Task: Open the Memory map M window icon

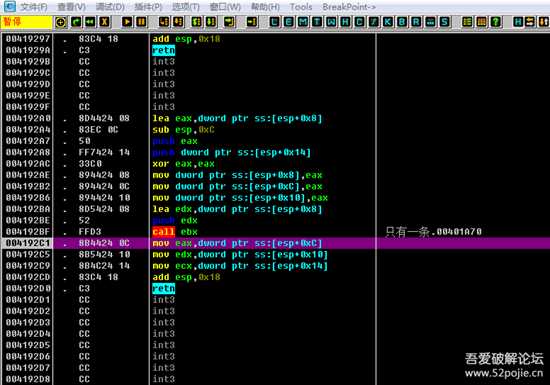Action: coord(303,22)
